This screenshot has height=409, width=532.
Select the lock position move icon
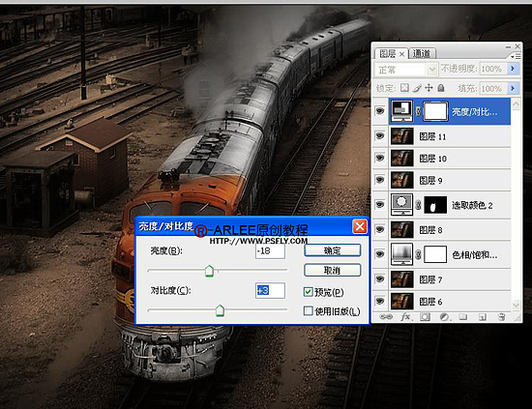tap(429, 88)
